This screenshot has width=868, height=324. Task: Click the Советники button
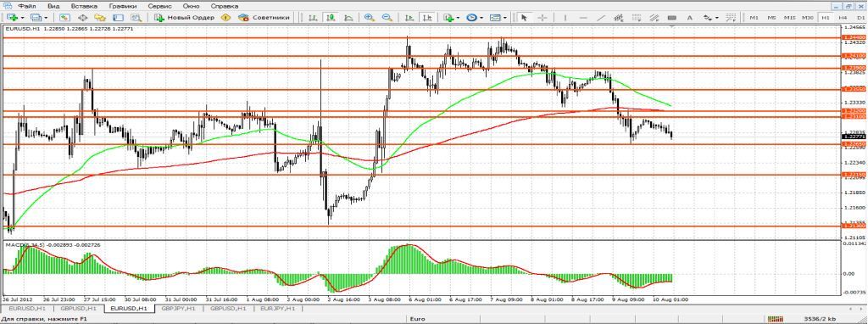[264, 18]
